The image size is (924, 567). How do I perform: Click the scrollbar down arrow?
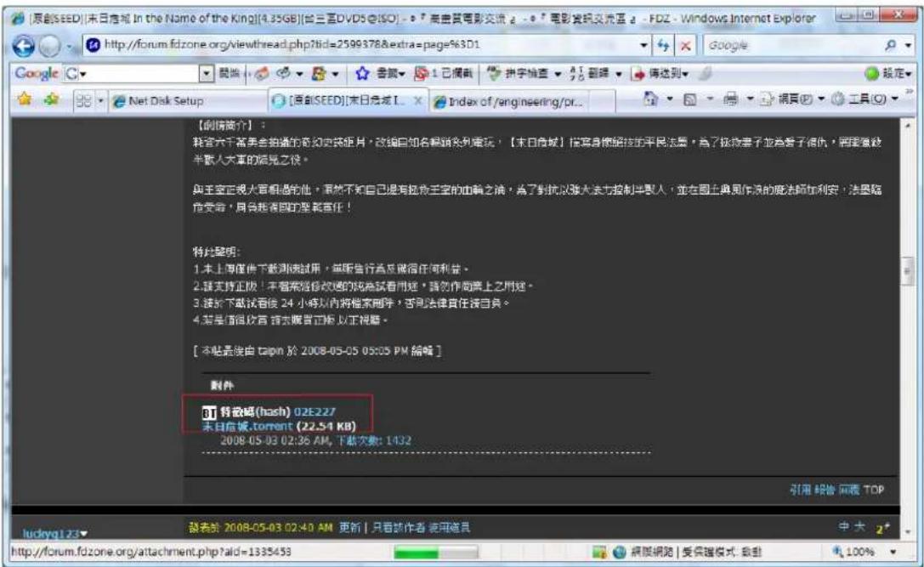pos(907,531)
